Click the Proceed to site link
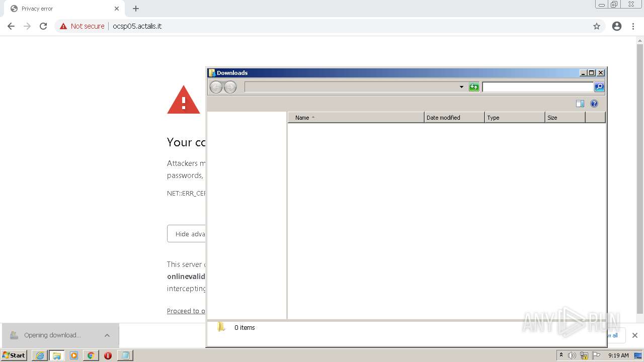 pos(186,311)
